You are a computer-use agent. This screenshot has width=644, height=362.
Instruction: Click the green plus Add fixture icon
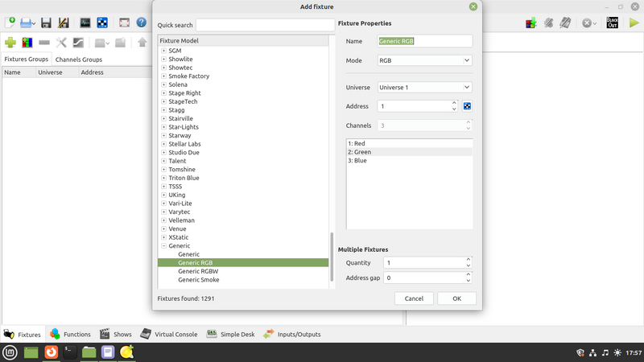coord(10,43)
